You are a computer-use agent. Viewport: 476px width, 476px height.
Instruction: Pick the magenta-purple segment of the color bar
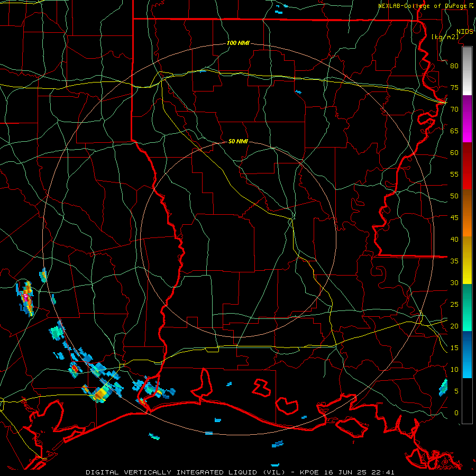[467, 118]
